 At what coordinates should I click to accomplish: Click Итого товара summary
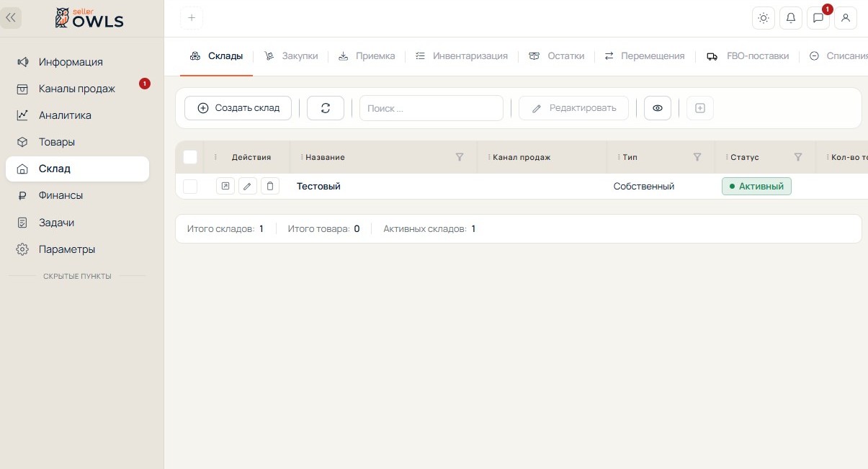point(323,229)
